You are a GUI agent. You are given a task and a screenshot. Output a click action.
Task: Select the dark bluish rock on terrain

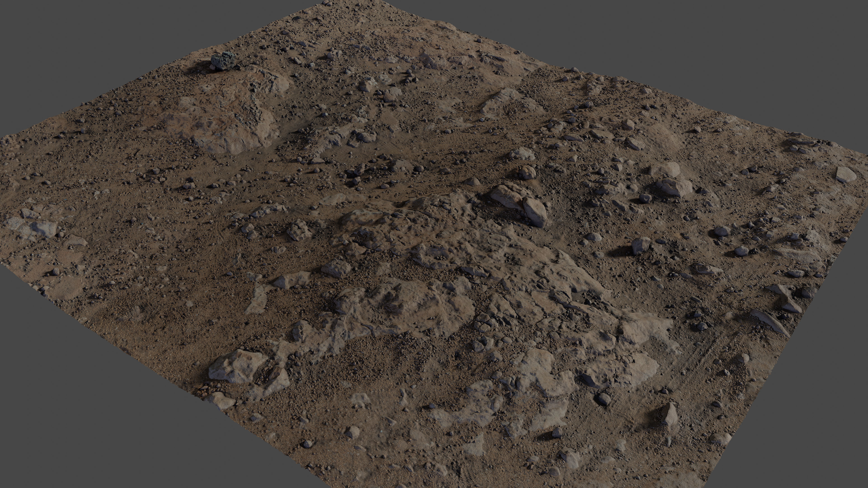click(223, 61)
